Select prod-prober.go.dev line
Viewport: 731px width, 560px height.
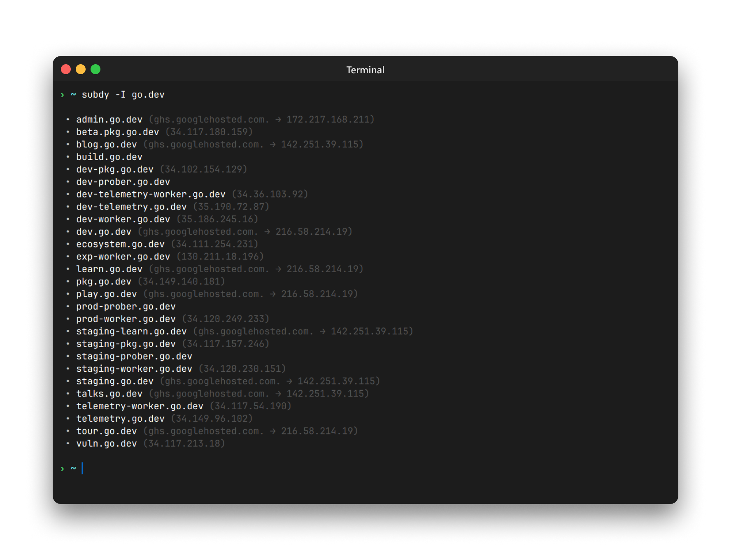click(x=126, y=306)
